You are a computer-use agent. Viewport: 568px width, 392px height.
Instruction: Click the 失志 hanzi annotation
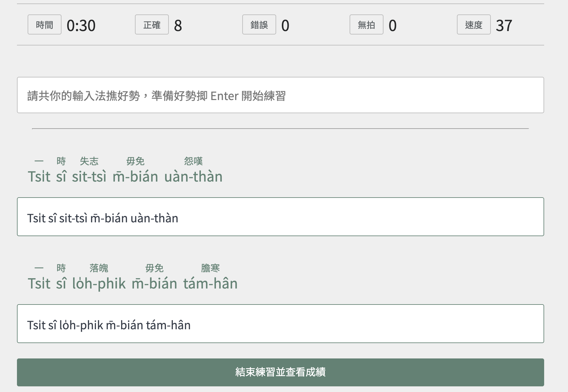(x=89, y=161)
